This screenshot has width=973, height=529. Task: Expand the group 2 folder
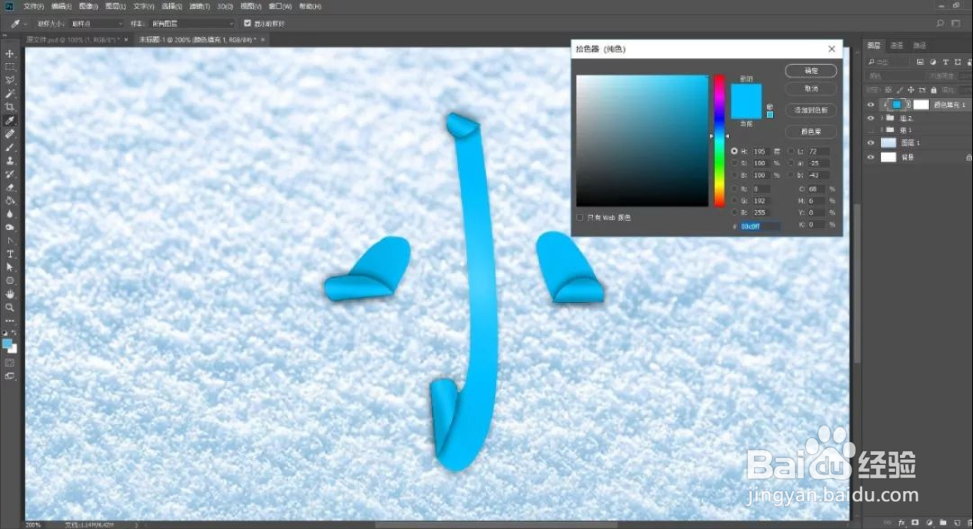[882, 118]
